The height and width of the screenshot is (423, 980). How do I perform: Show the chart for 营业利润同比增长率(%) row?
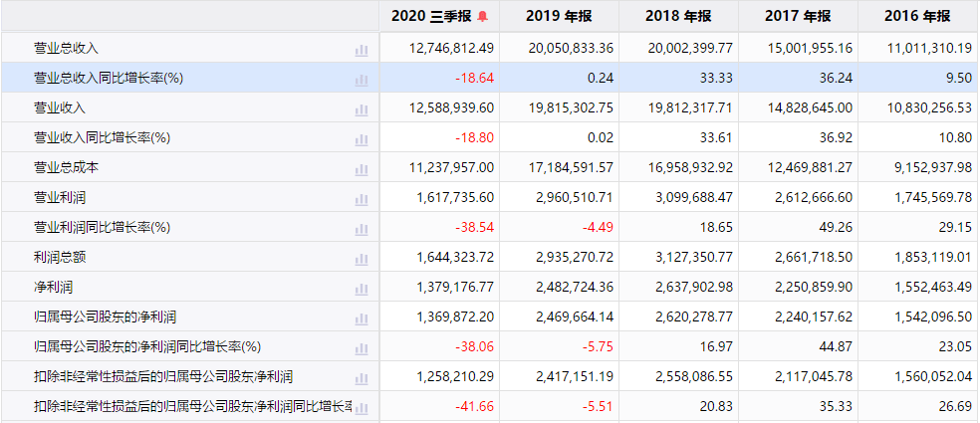[x=362, y=228]
